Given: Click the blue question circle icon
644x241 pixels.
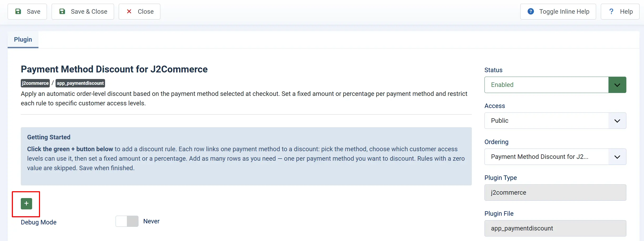Looking at the screenshot, I should 531,11.
